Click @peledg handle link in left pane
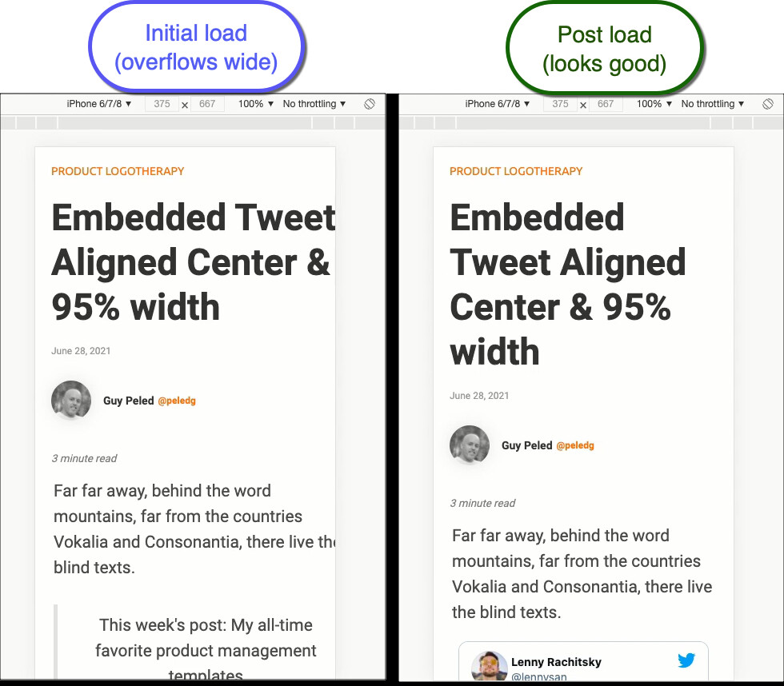The height and width of the screenshot is (686, 784). pyautogui.click(x=177, y=401)
